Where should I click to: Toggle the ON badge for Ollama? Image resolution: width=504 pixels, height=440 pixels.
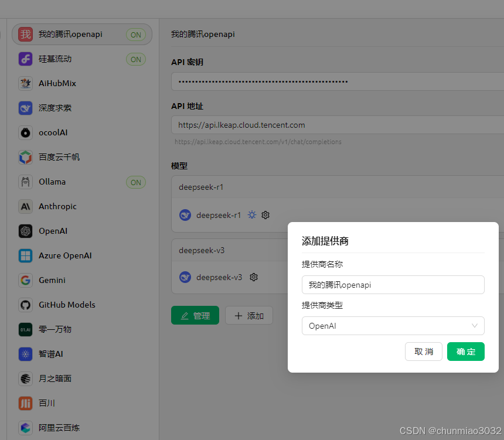click(136, 183)
